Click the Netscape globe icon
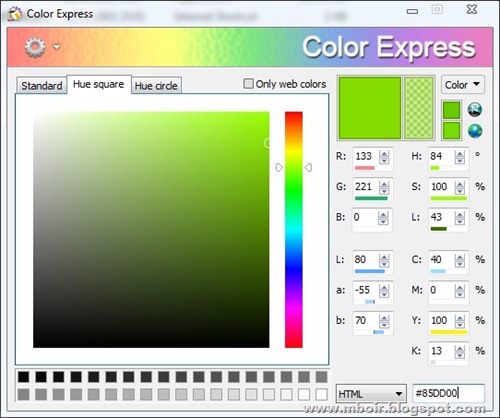Screen dimensions: 500x418 click(x=475, y=109)
